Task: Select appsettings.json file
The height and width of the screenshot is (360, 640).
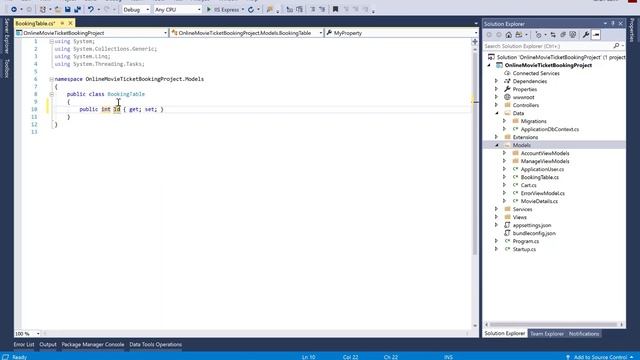Action: [x=532, y=225]
